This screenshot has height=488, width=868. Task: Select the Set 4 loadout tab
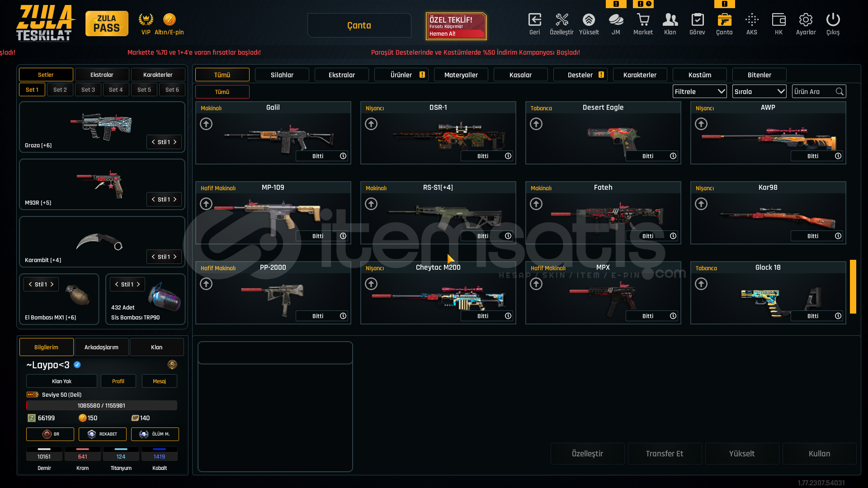pos(116,89)
